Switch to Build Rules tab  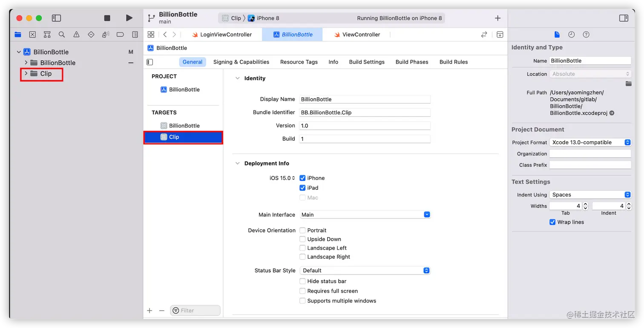[454, 62]
